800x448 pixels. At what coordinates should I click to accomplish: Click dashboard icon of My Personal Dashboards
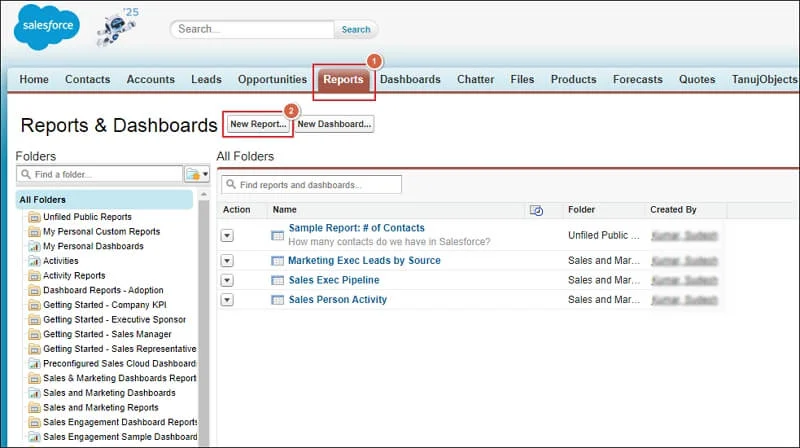pyautogui.click(x=34, y=246)
